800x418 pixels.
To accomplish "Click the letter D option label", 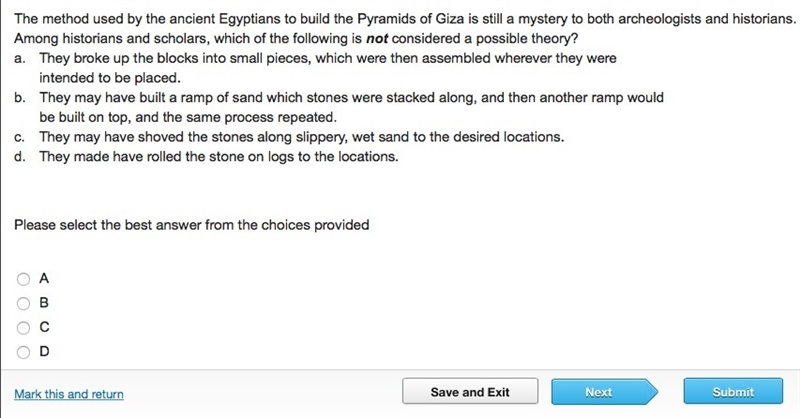I will pos(44,352).
